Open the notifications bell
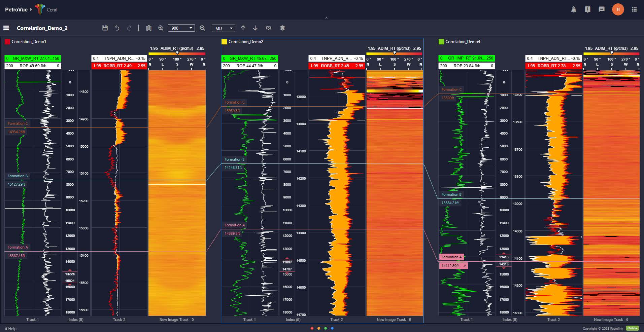The height and width of the screenshot is (332, 644). 574,9
